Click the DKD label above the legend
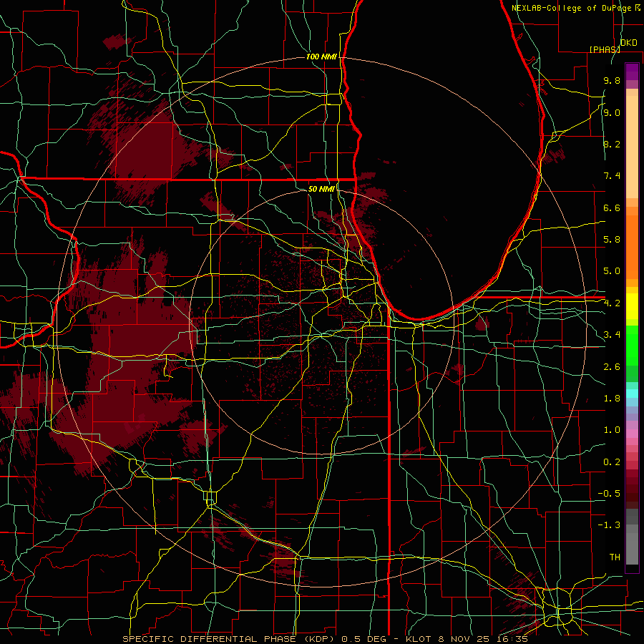Image resolution: width=644 pixels, height=644 pixels. 629,43
